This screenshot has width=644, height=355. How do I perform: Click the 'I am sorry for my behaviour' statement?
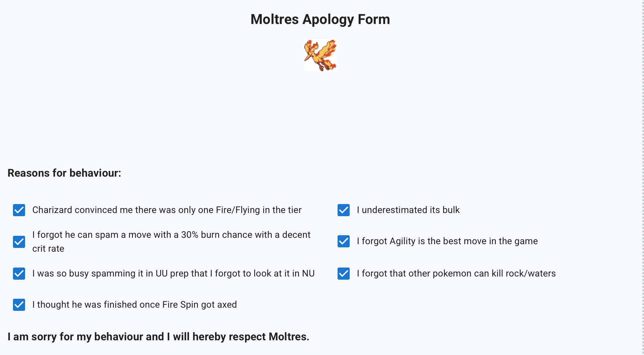[x=158, y=337]
